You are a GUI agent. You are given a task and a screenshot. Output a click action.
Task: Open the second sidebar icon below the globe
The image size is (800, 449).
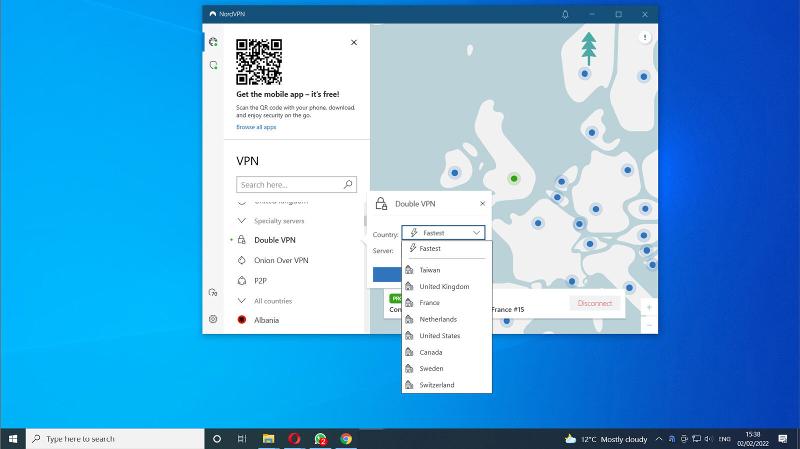point(213,65)
